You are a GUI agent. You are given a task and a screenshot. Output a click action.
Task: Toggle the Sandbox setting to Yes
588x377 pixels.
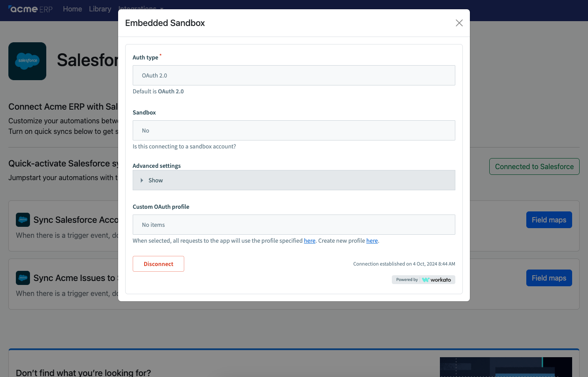(294, 130)
